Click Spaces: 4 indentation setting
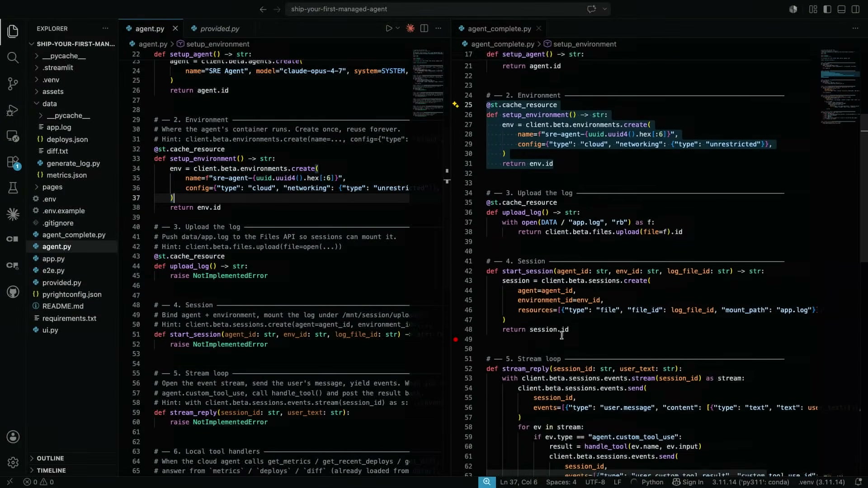This screenshot has height=488, width=868. (561, 482)
